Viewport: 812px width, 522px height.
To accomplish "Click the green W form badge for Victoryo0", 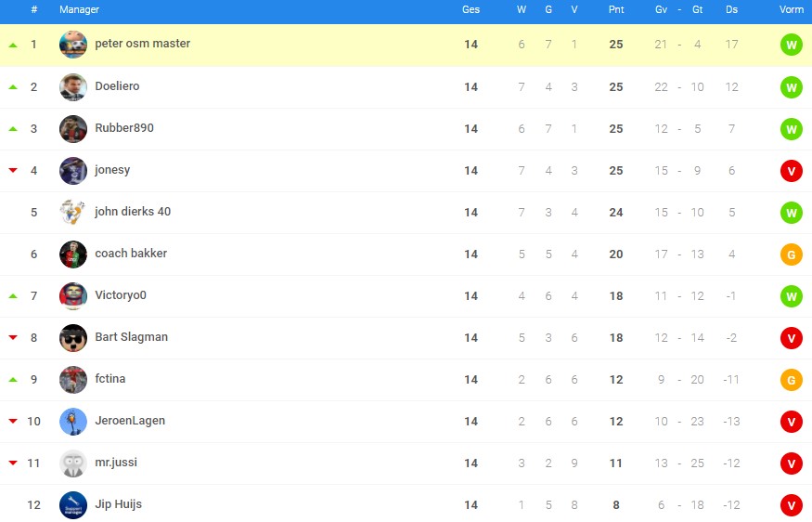I will pos(792,296).
